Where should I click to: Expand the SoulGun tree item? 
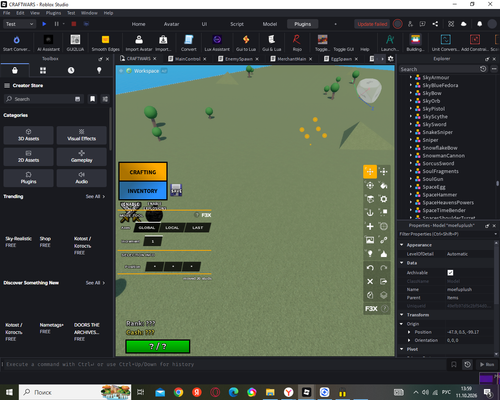point(411,179)
